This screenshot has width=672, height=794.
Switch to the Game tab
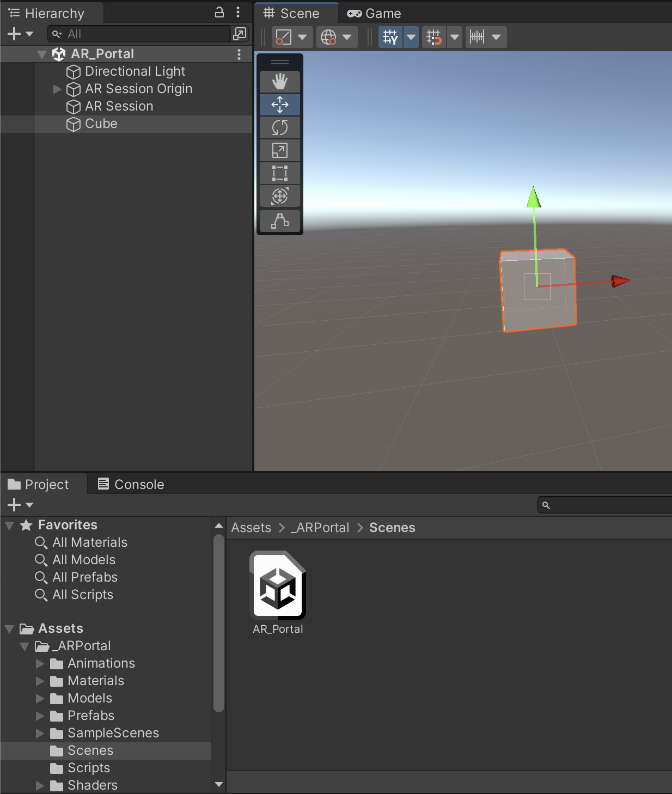(x=374, y=13)
